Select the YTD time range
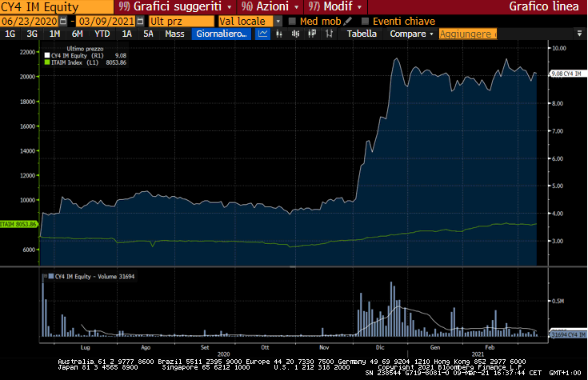This screenshot has width=588, height=380. 102,34
